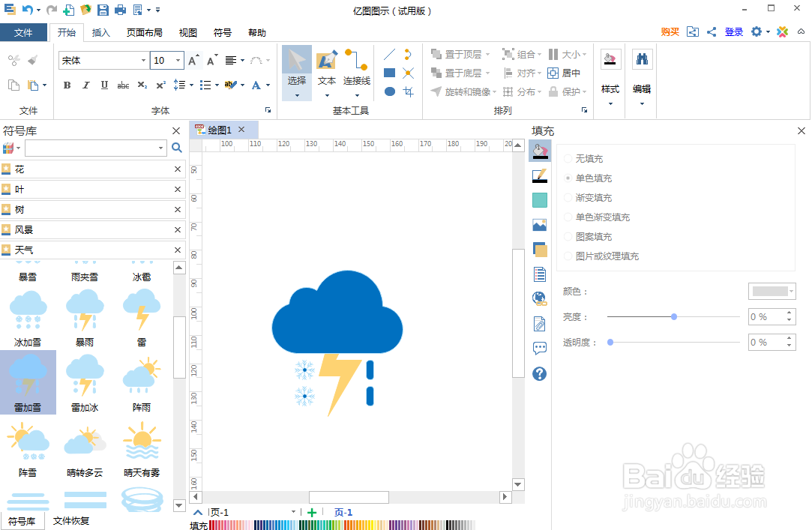The image size is (812, 530).
Task: Click the 透明度 transparency slider handle
Action: (x=610, y=342)
